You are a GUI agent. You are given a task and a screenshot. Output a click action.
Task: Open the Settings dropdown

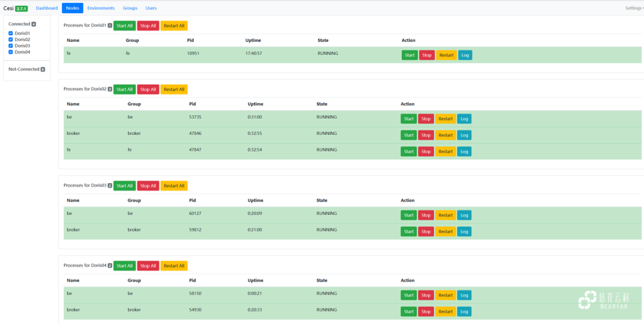[634, 8]
